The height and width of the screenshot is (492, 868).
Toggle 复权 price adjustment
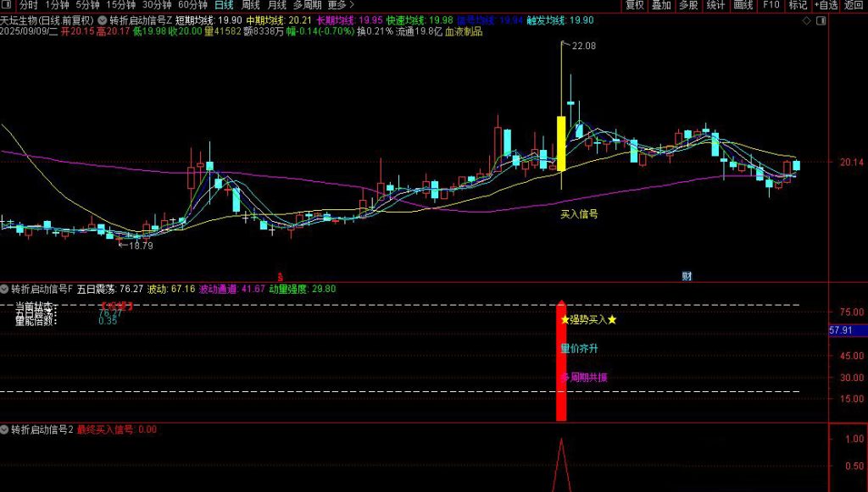(634, 5)
